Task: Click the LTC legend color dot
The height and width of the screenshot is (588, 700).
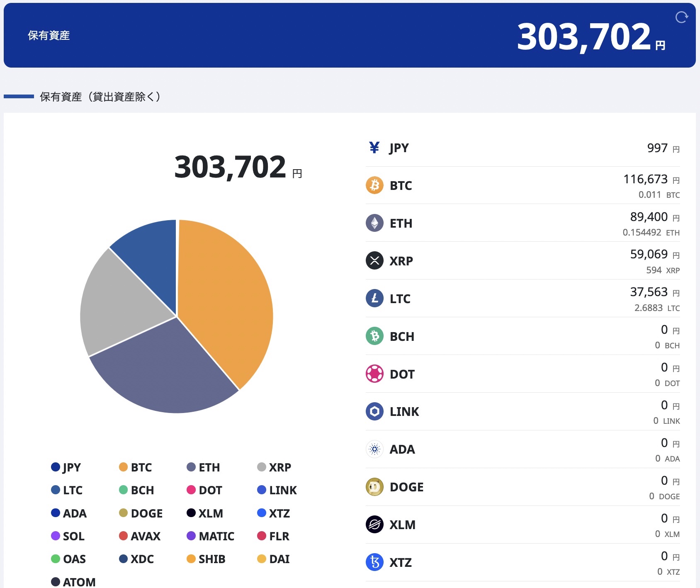Action: click(x=56, y=490)
